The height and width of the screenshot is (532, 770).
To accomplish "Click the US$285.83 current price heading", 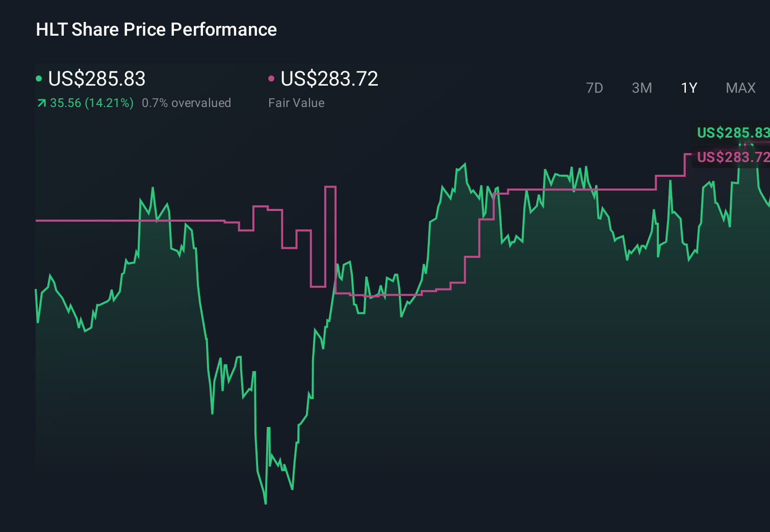I will click(x=96, y=79).
